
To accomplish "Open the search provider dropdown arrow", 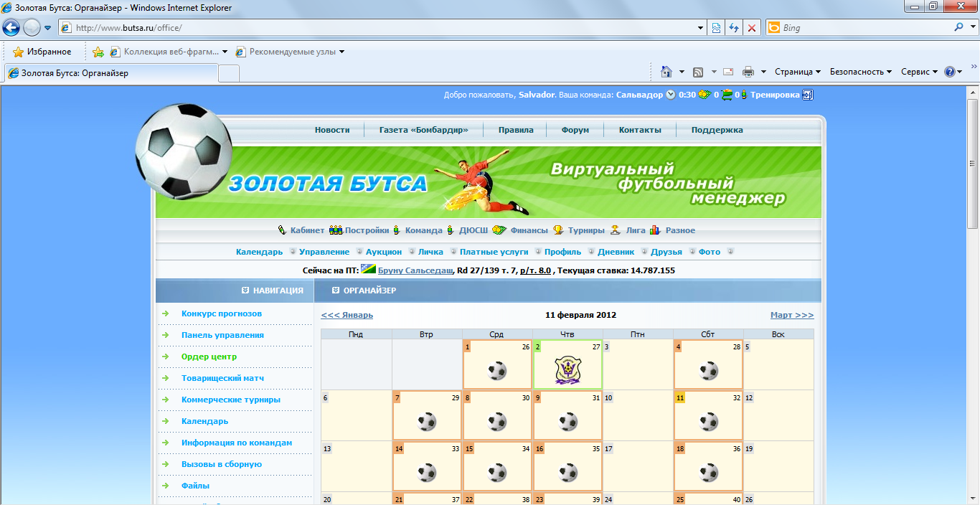I will (x=971, y=28).
